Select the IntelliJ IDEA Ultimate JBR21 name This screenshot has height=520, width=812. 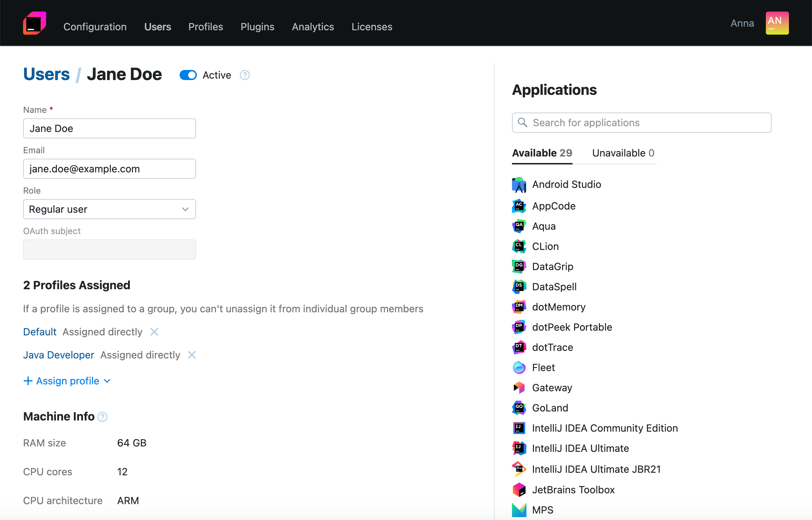pos(596,469)
